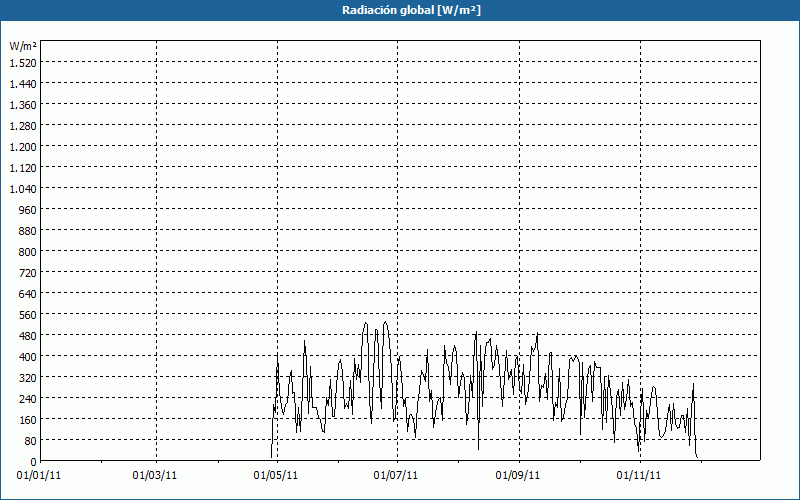The width and height of the screenshot is (800, 500).
Task: Click the 1.360 y-axis value
Action: [x=23, y=105]
